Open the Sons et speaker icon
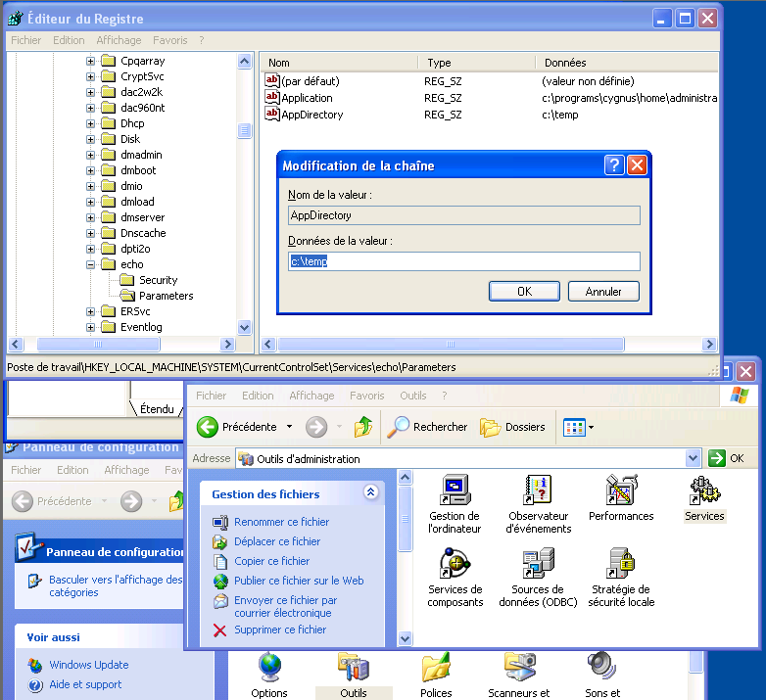Screen dimensions: 766x700 [x=602, y=666]
